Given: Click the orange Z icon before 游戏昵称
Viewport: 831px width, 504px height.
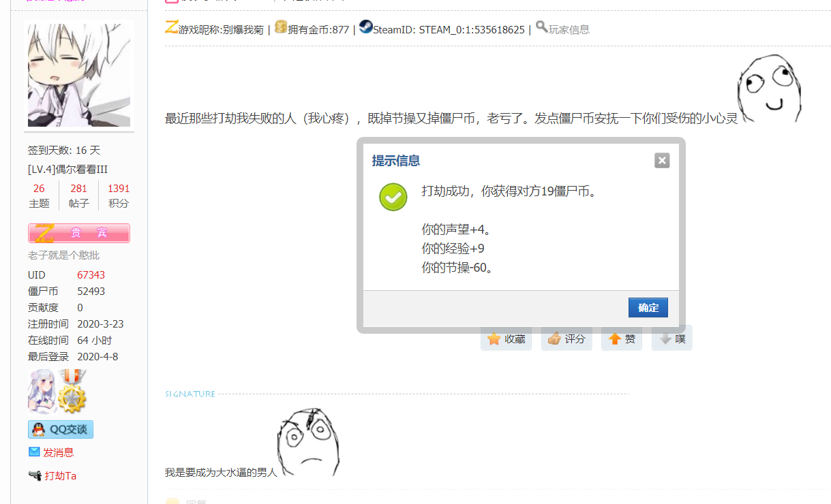Looking at the screenshot, I should [170, 27].
